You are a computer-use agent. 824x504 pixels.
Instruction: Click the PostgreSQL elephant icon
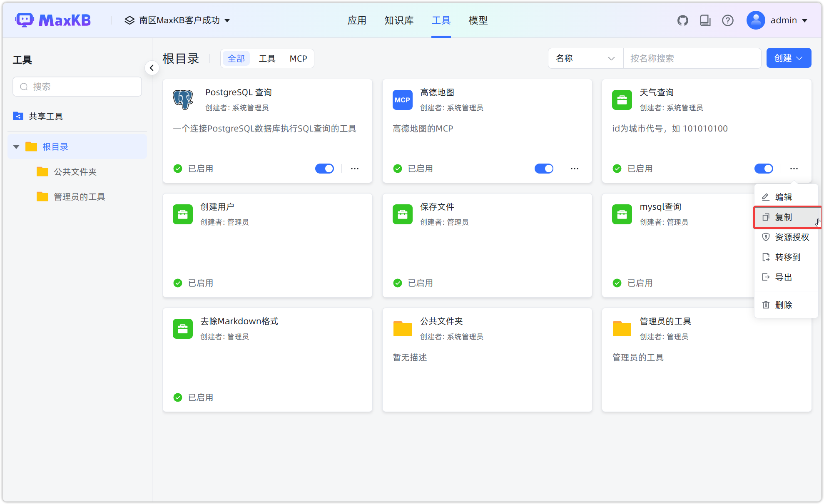(x=183, y=99)
